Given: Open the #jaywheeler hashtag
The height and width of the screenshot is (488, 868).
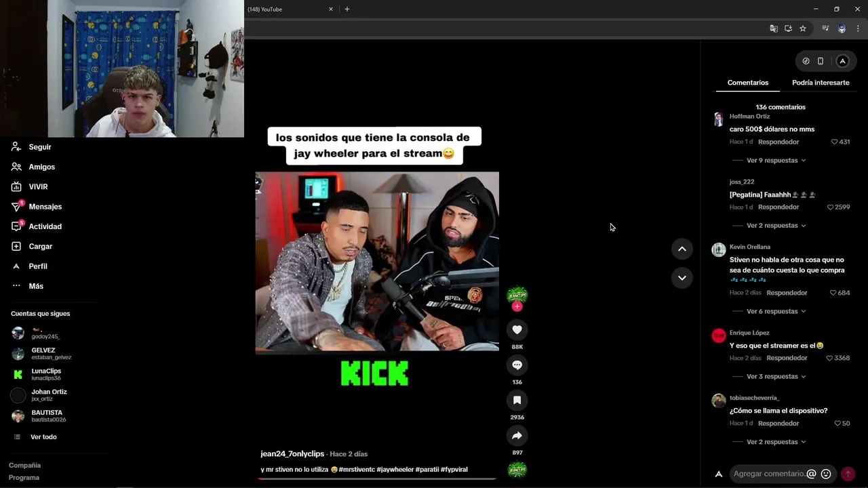Looking at the screenshot, I should (395, 469).
